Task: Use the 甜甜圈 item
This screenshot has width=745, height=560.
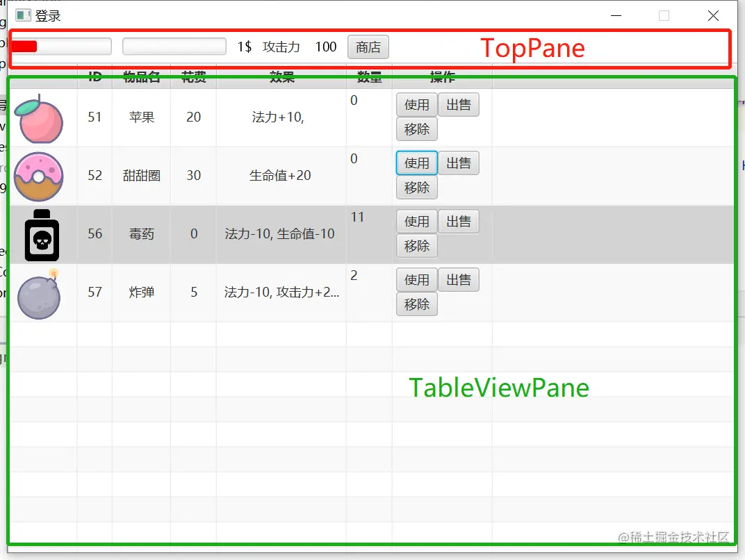Action: click(417, 163)
